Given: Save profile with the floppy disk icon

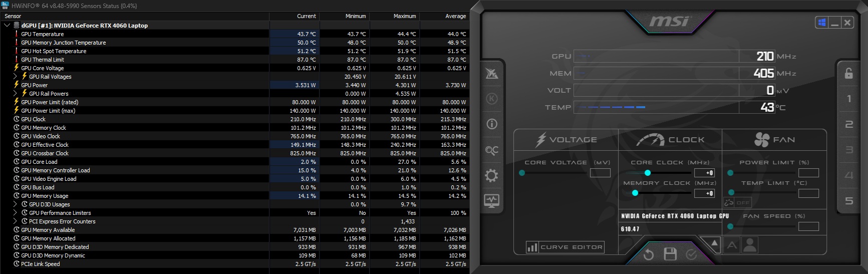Looking at the screenshot, I should 670,254.
